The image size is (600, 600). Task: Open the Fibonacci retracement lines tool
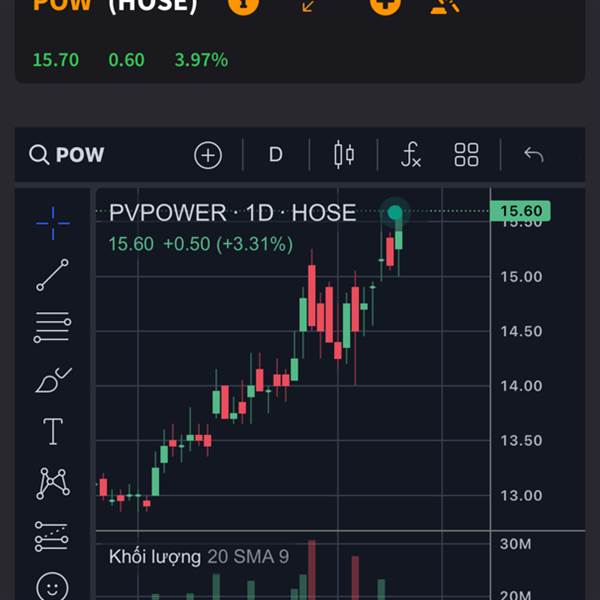coord(52,327)
